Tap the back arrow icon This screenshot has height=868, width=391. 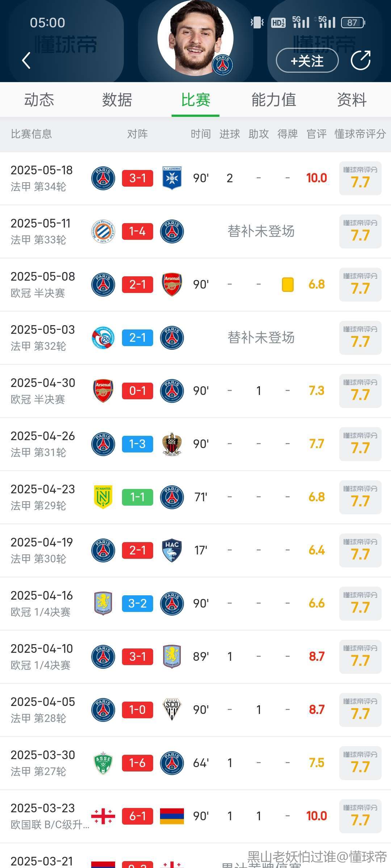click(x=26, y=60)
